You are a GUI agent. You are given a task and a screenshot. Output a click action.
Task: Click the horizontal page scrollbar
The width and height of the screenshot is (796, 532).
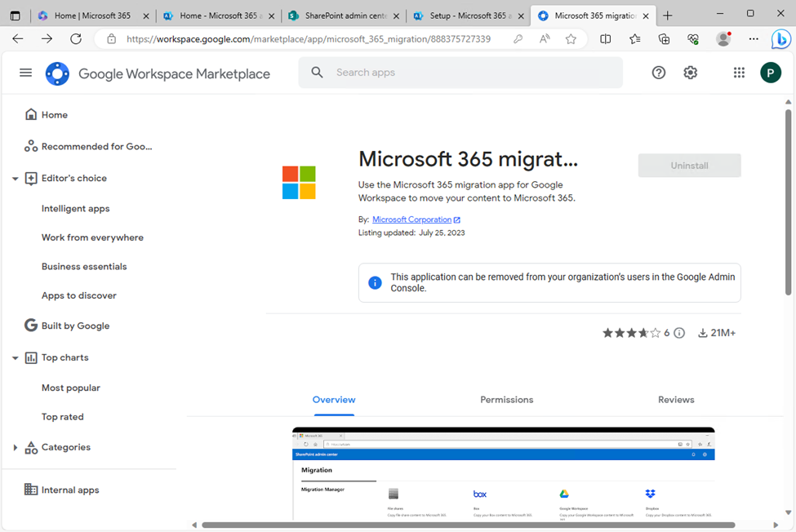(x=468, y=525)
